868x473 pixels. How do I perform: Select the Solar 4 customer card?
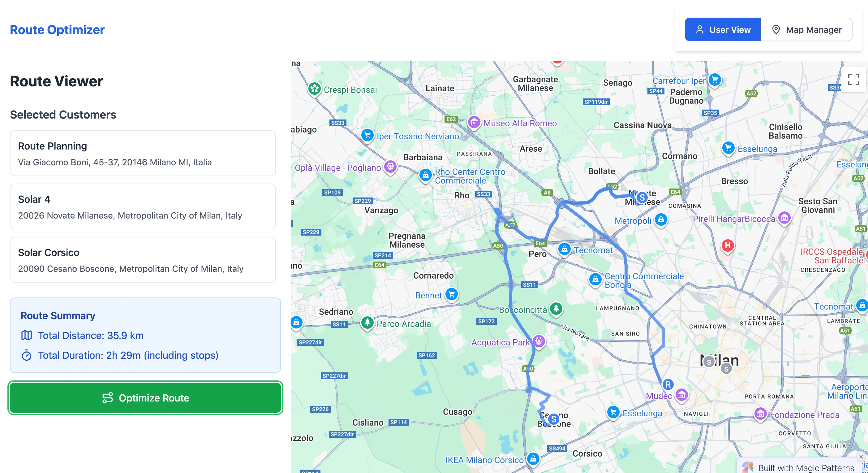point(143,207)
